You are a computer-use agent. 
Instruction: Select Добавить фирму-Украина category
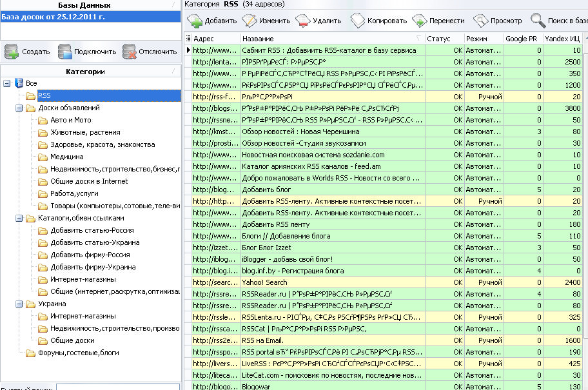click(x=93, y=268)
